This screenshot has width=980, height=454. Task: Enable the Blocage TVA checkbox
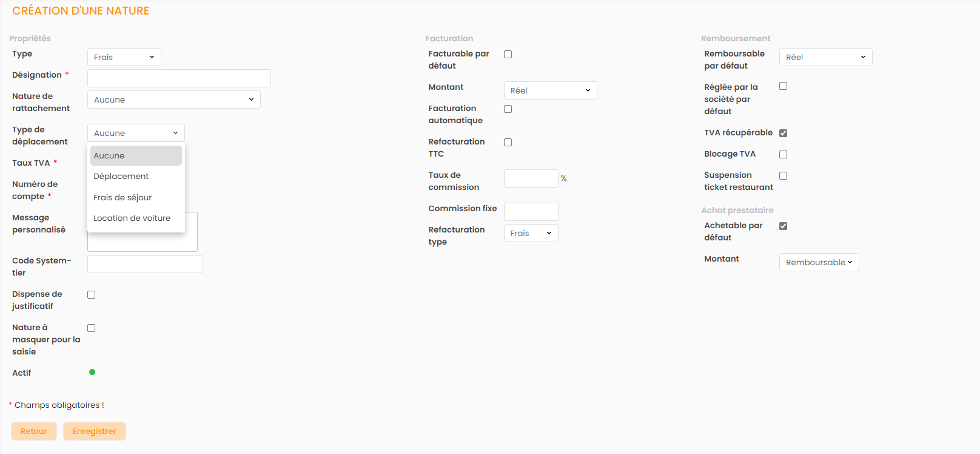783,154
